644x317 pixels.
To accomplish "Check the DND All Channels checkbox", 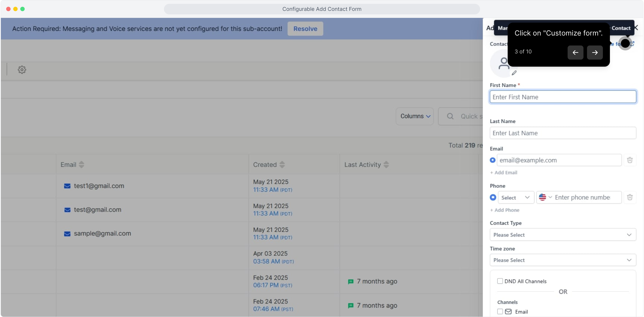I will [500, 281].
